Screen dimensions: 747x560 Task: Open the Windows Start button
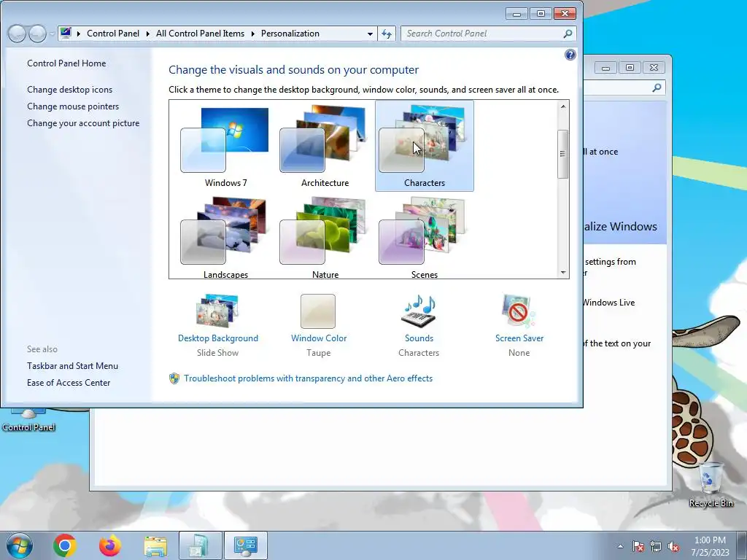click(20, 545)
